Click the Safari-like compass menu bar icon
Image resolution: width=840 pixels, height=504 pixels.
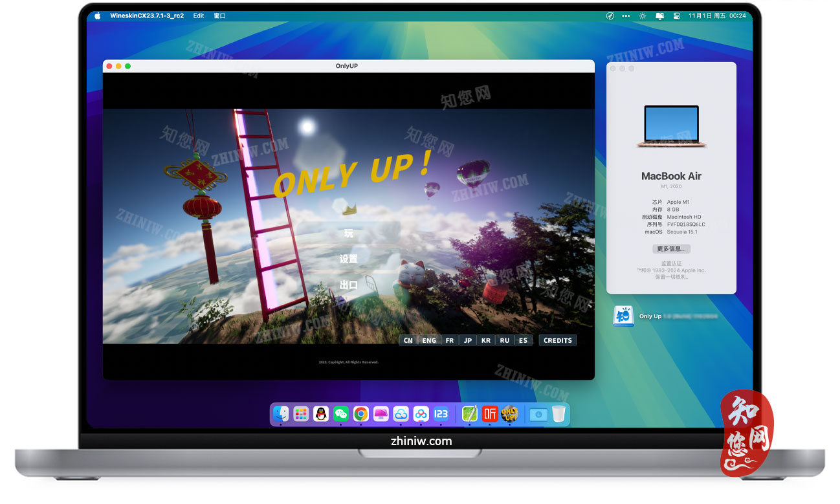pyautogui.click(x=610, y=16)
